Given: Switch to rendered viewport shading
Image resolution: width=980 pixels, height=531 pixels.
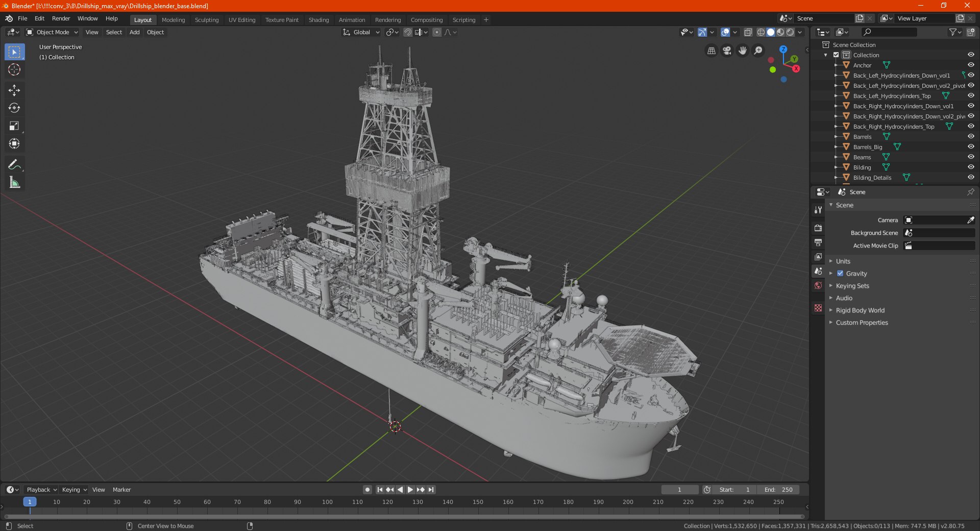Looking at the screenshot, I should (x=790, y=32).
